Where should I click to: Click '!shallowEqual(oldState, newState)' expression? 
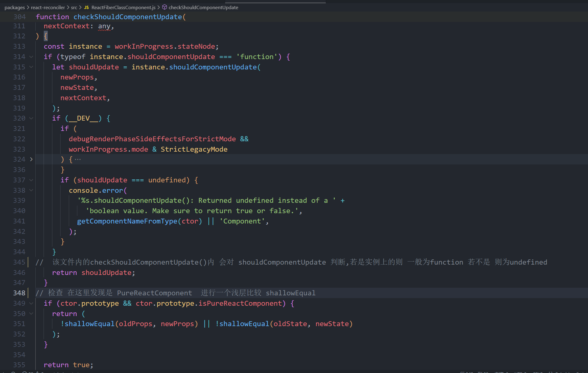point(284,324)
